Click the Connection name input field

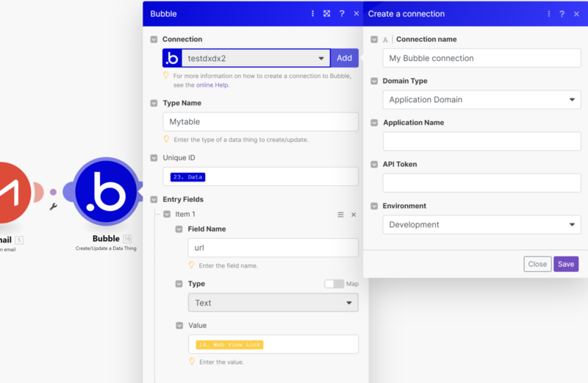[x=482, y=58]
